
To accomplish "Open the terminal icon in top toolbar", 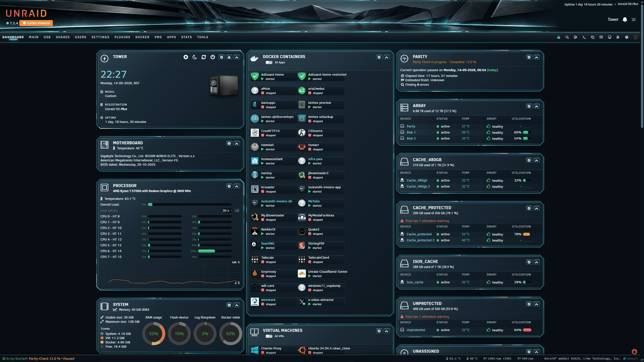I will pos(584,37).
